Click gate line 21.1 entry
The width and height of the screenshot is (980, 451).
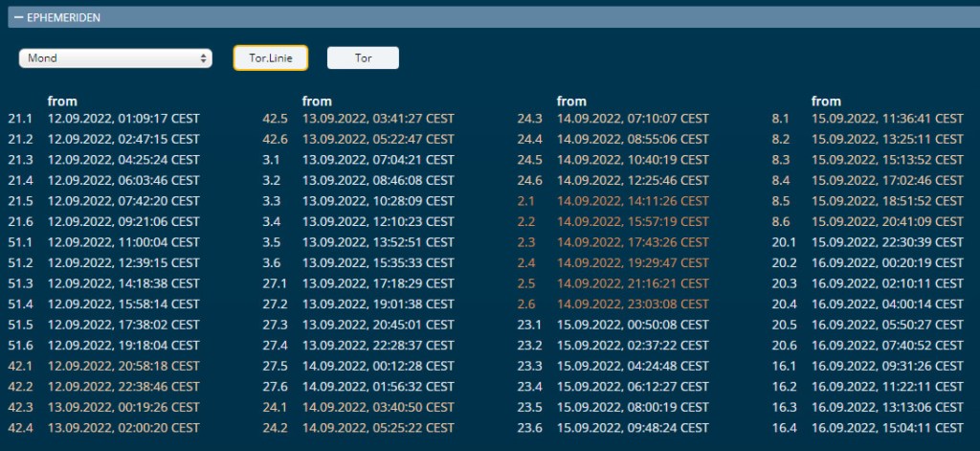click(20, 119)
